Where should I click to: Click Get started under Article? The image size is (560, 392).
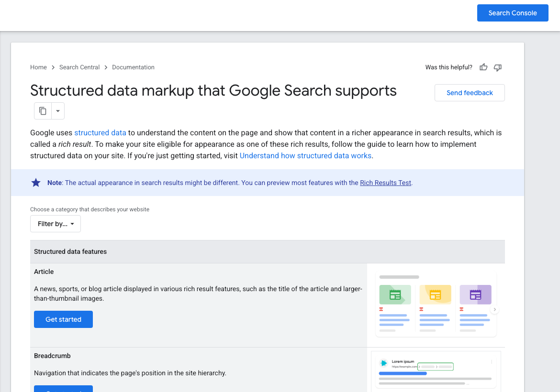tap(63, 319)
